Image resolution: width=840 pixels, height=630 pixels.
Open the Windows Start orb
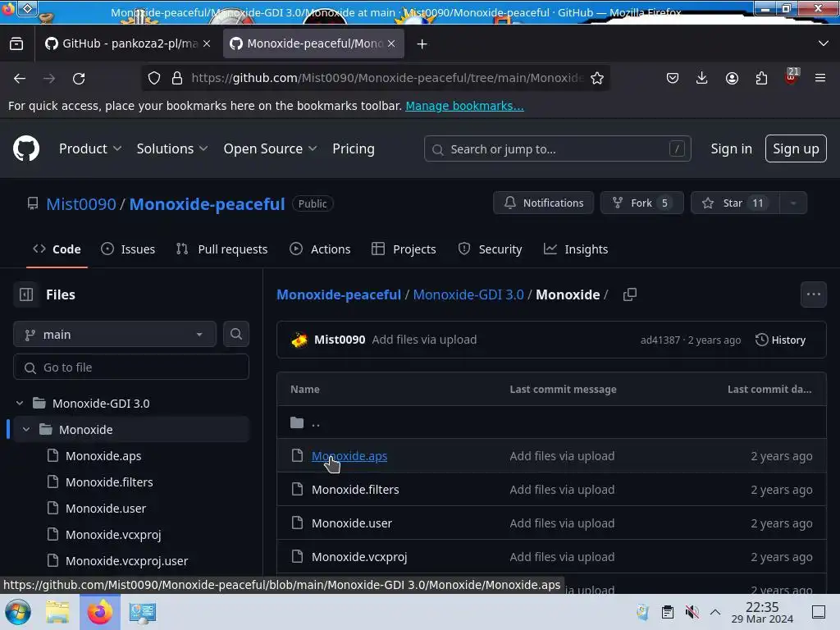click(x=18, y=612)
